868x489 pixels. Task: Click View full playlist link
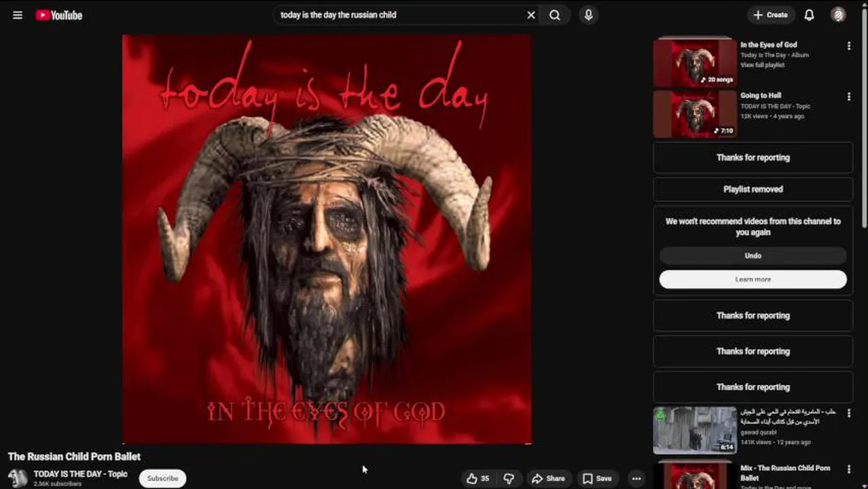click(x=762, y=65)
